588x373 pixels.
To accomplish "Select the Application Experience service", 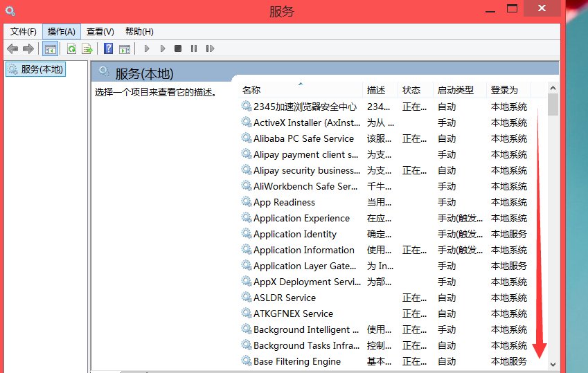I will pyautogui.click(x=384, y=218).
